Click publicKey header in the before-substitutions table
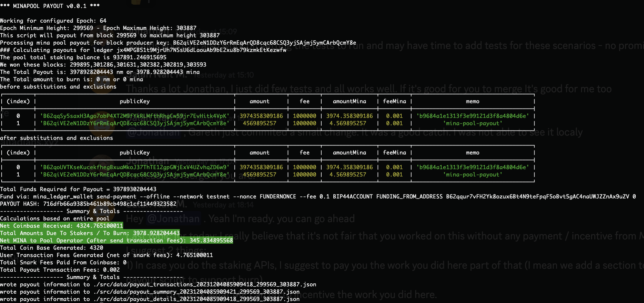Screen dimensions: 644x303 coord(135,101)
